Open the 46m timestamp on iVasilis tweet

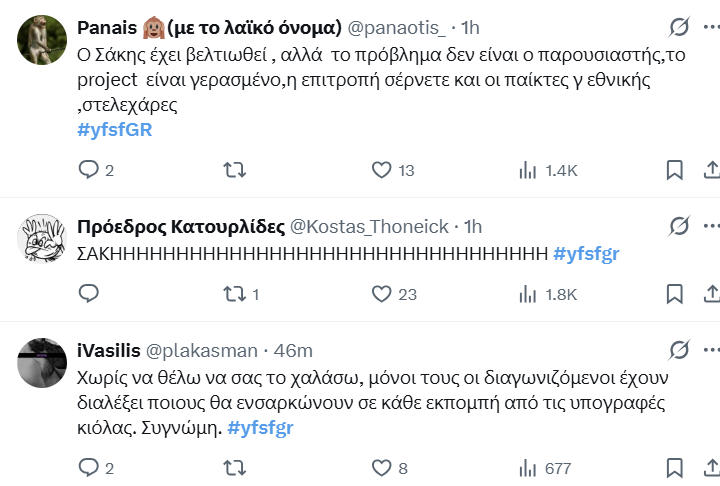click(x=293, y=351)
